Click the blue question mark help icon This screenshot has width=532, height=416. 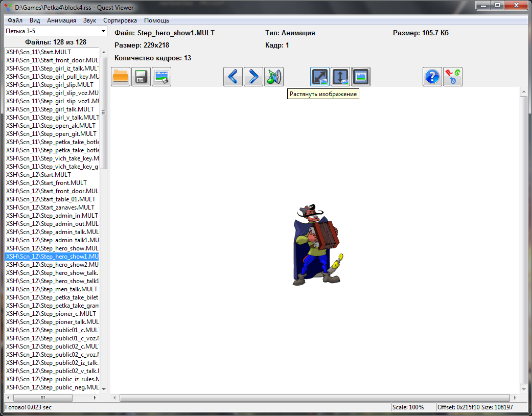[432, 77]
